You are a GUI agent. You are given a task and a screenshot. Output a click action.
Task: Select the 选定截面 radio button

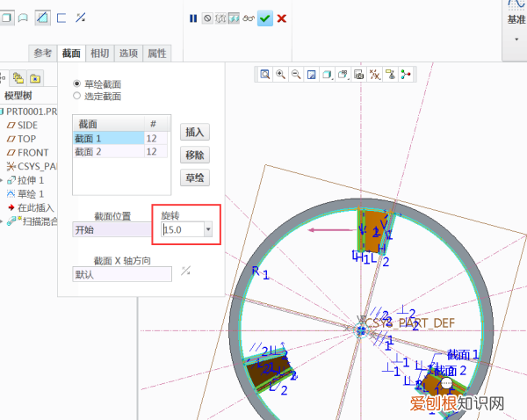pyautogui.click(x=76, y=96)
